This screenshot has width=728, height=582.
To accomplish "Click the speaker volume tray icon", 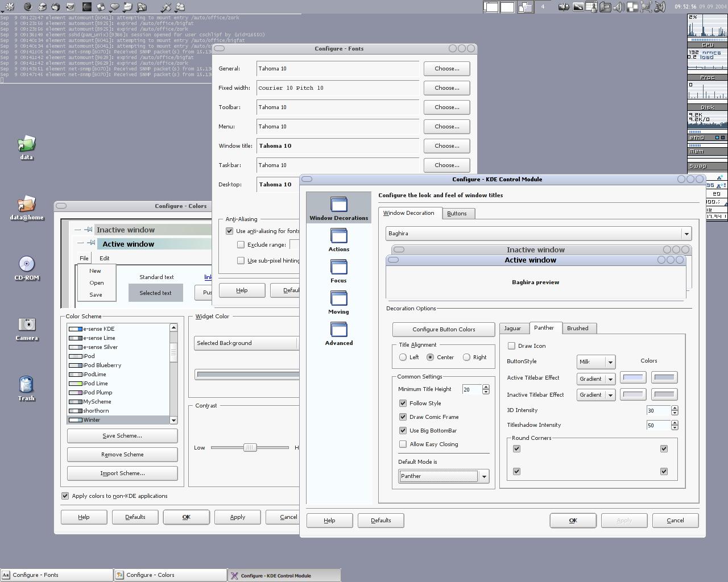I will [619, 7].
